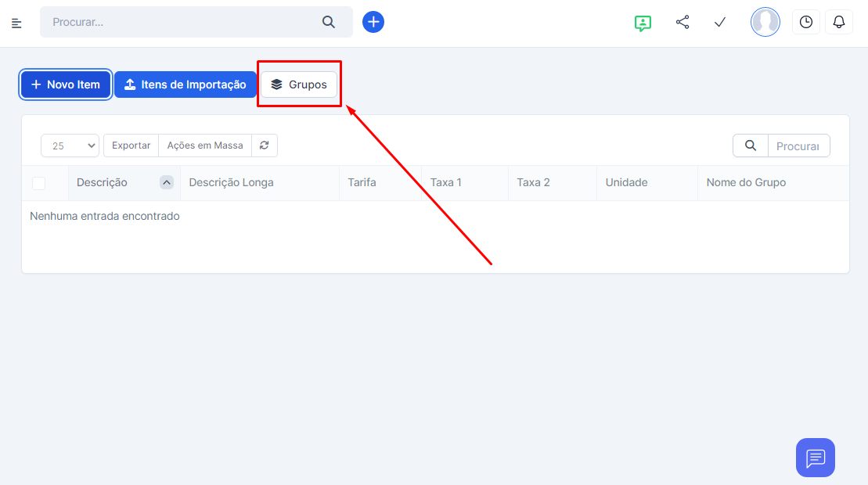This screenshot has width=868, height=485.
Task: Toggle the sidebar menu icon
Action: pyautogui.click(x=16, y=23)
